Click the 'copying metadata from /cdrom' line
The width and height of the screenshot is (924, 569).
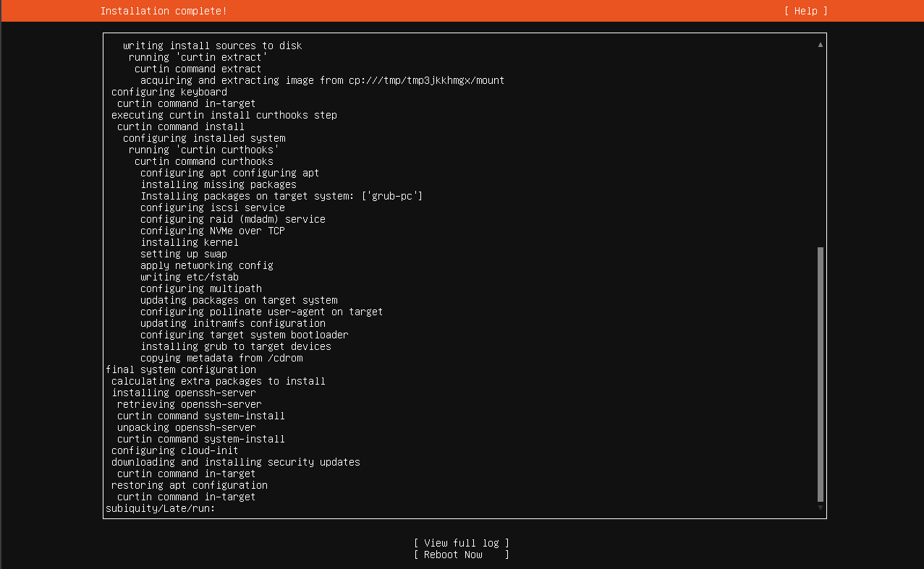(221, 358)
